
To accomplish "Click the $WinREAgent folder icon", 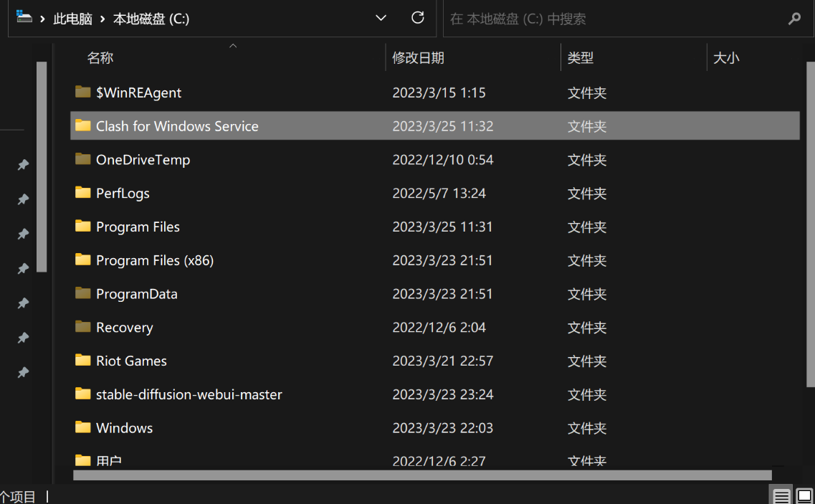I will 83,92.
